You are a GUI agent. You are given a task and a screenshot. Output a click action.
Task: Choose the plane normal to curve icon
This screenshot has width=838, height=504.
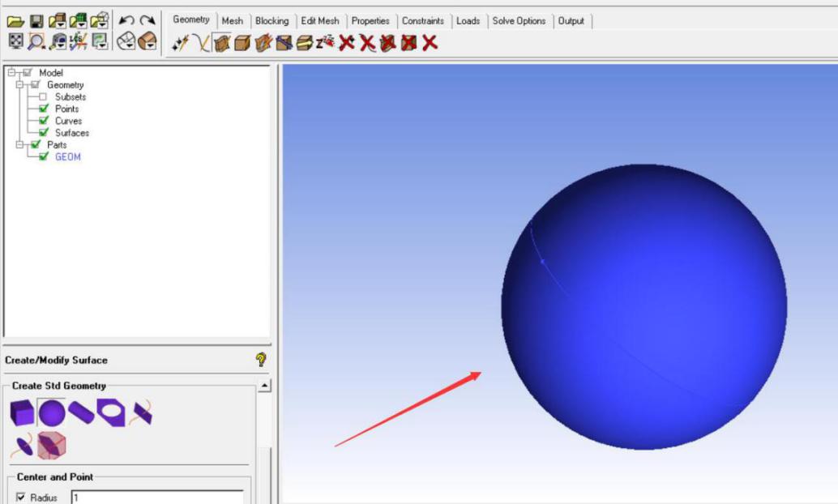(x=141, y=412)
